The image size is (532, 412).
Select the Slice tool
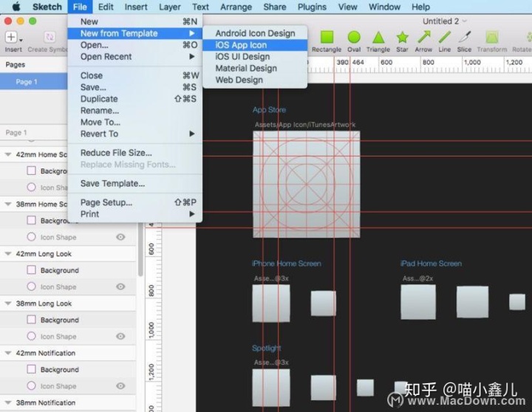(465, 38)
